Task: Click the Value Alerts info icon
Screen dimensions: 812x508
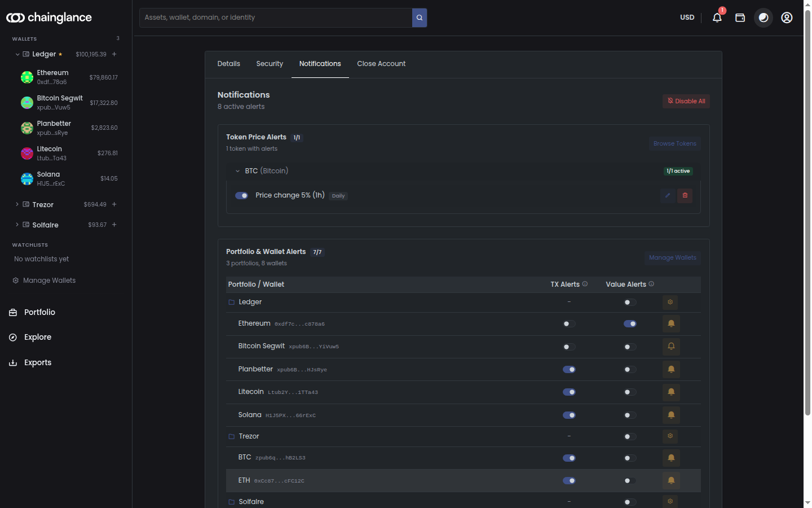Action: 651,284
